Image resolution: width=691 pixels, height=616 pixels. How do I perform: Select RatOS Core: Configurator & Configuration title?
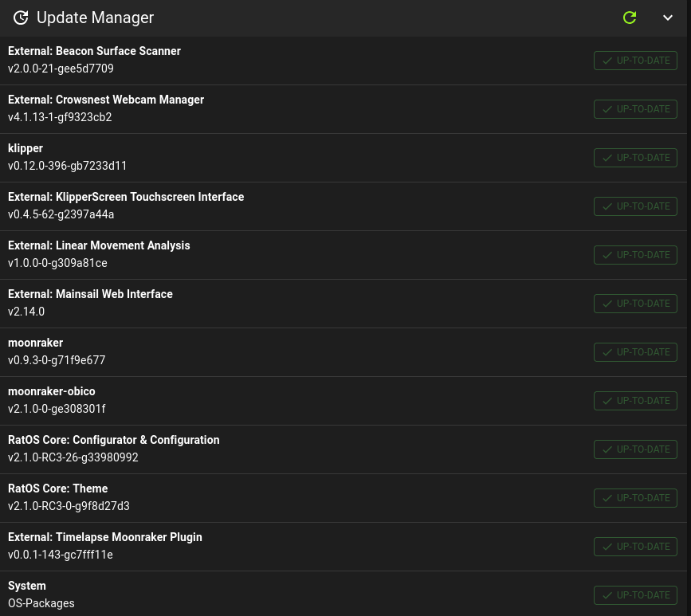(114, 440)
